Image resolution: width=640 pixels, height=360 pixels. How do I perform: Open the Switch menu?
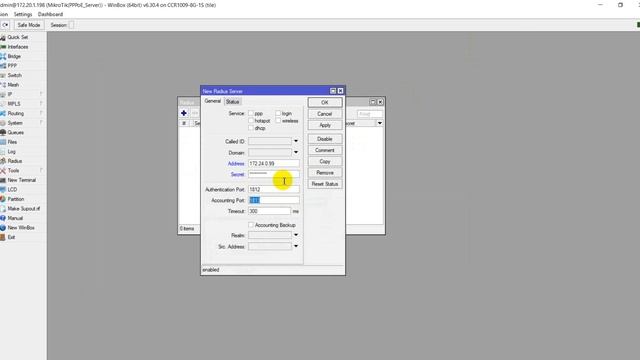pyautogui.click(x=14, y=76)
